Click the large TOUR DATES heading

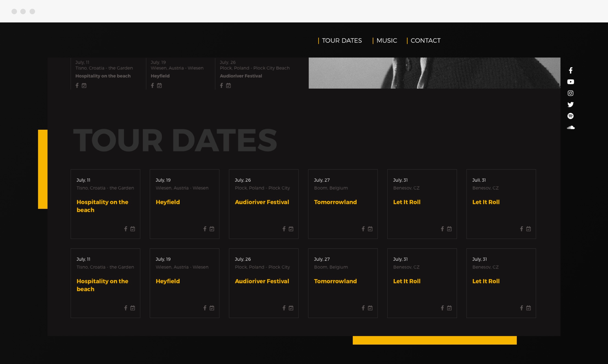[x=175, y=140]
